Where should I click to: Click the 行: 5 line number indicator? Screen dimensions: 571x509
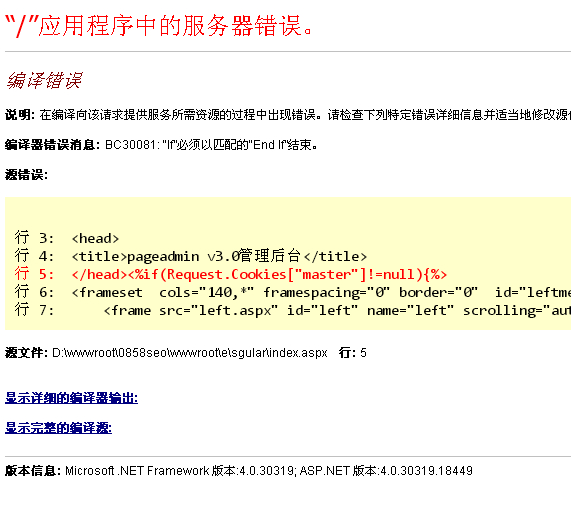[x=353, y=353]
